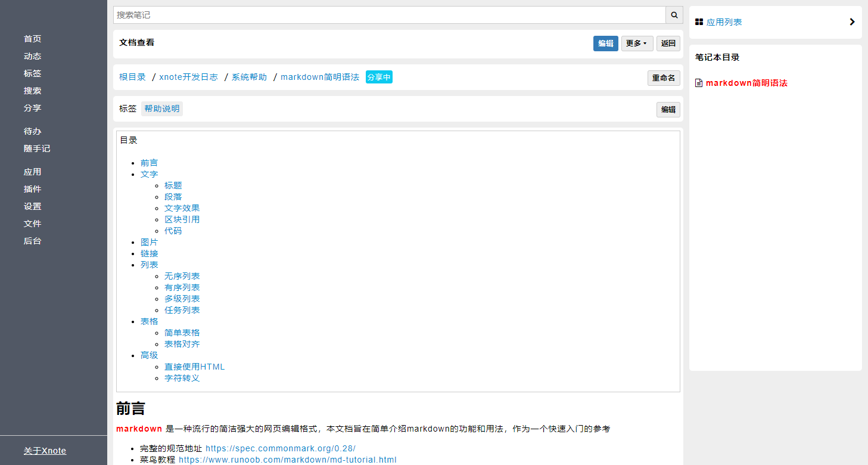Viewport: 868px width, 465px height.
Task: Click the search magnifier icon
Action: [673, 14]
